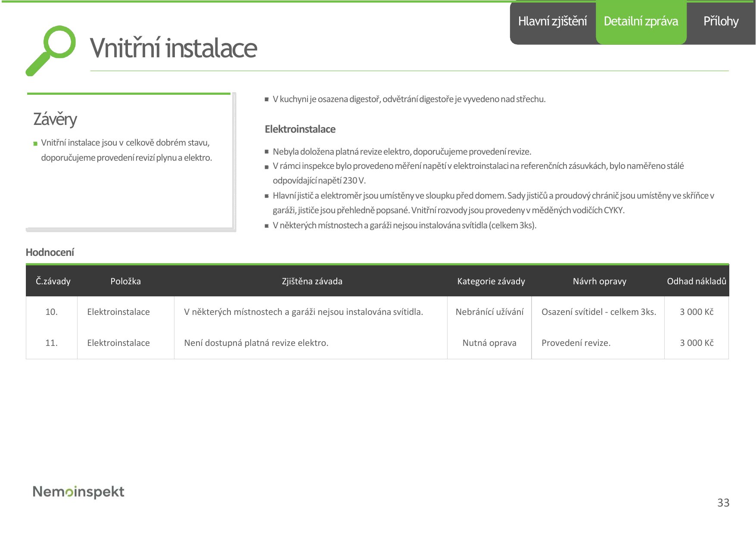The width and height of the screenshot is (756, 535).
Task: Switch to the Přílohy tab
Action: 721,22
